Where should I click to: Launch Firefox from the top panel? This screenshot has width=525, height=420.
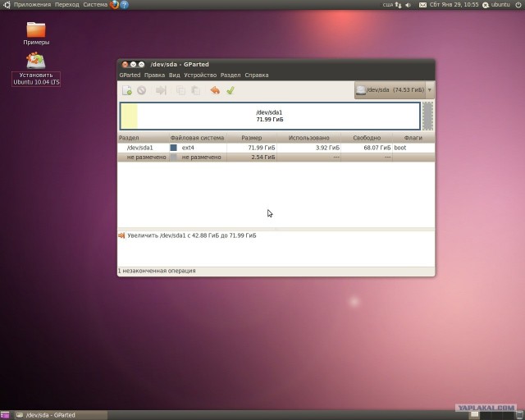coord(114,5)
